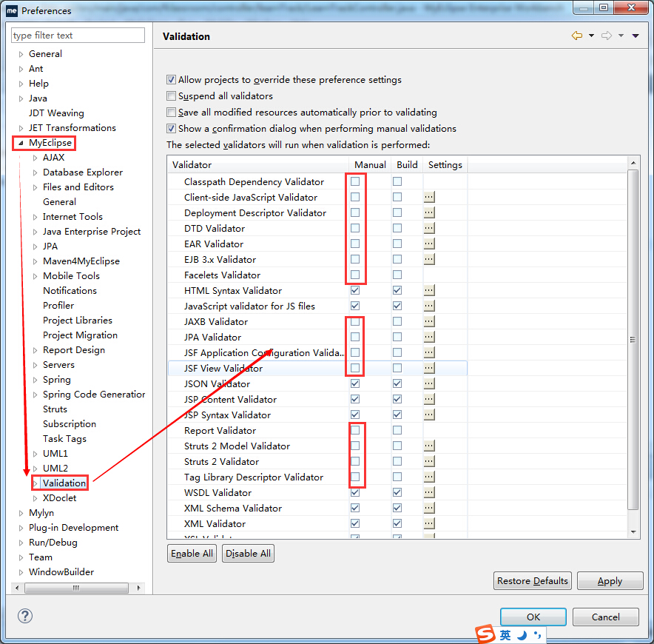This screenshot has height=644, width=654.
Task: Check Build box for Facelets Validator
Action: pyautogui.click(x=397, y=275)
